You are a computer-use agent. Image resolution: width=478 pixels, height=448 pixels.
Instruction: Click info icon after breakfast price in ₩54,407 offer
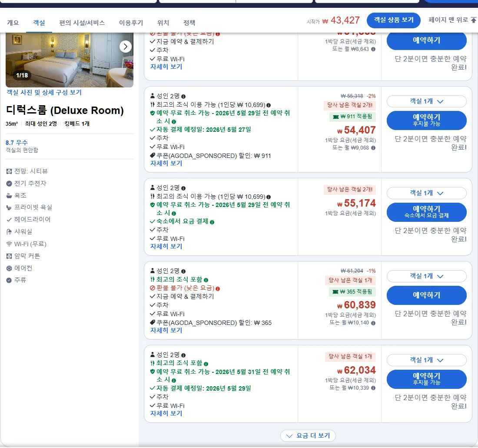[269, 105]
